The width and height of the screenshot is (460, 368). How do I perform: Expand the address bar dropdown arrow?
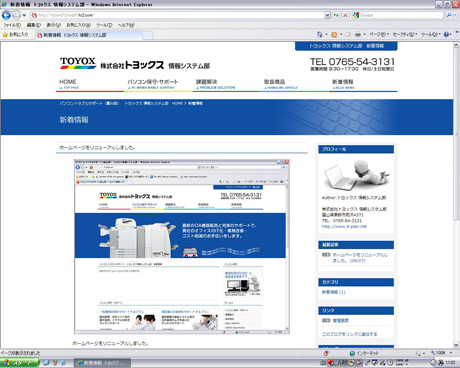[327, 15]
